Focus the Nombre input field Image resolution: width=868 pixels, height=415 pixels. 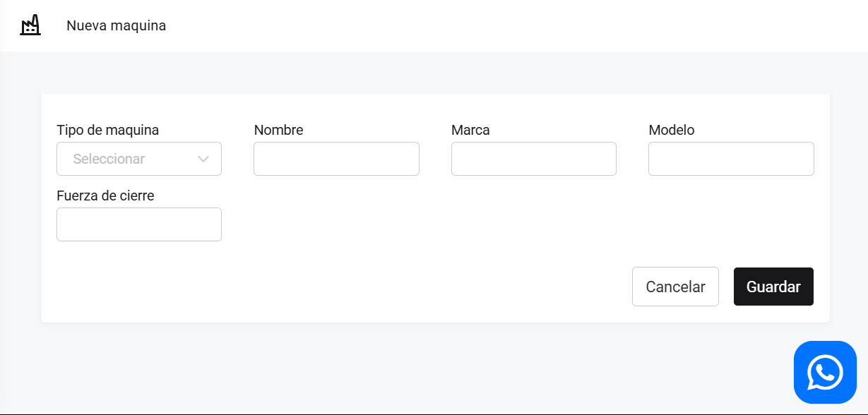tap(336, 159)
